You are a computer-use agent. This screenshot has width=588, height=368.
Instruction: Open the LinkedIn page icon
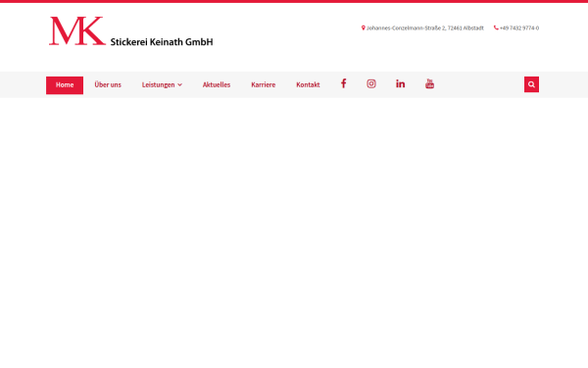coord(400,83)
